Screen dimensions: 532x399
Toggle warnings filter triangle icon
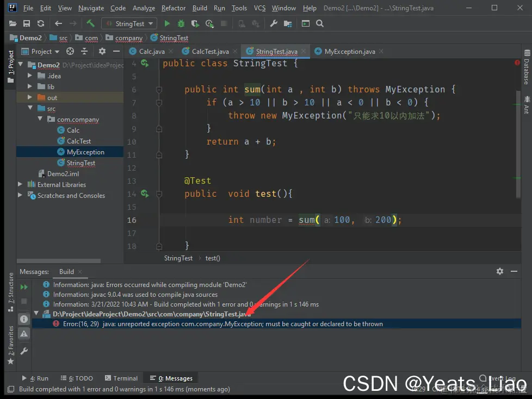(x=24, y=334)
